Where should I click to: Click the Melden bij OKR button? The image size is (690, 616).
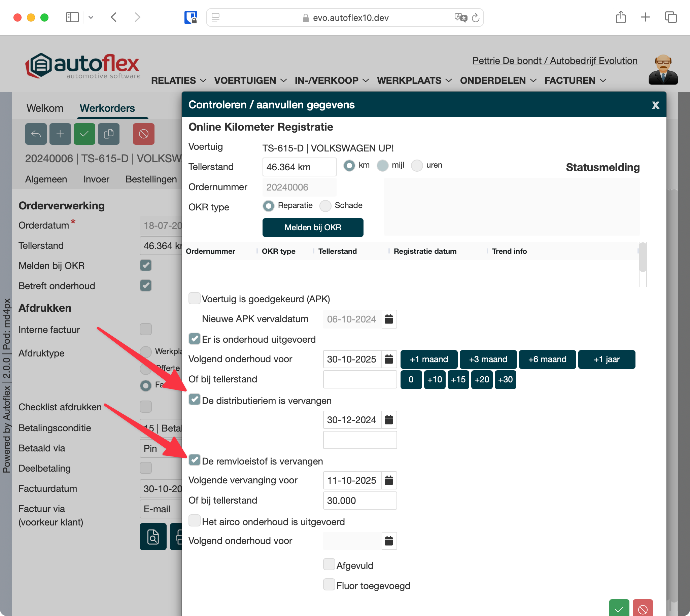click(312, 228)
